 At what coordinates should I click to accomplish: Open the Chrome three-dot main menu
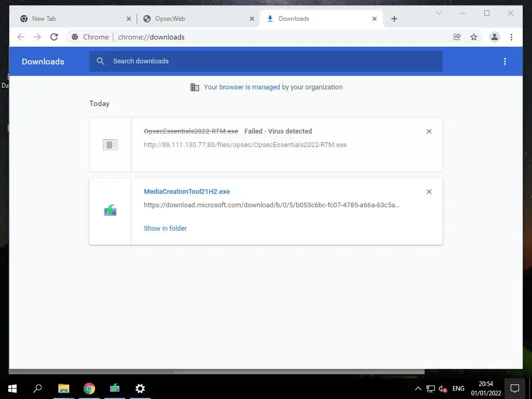coord(511,37)
